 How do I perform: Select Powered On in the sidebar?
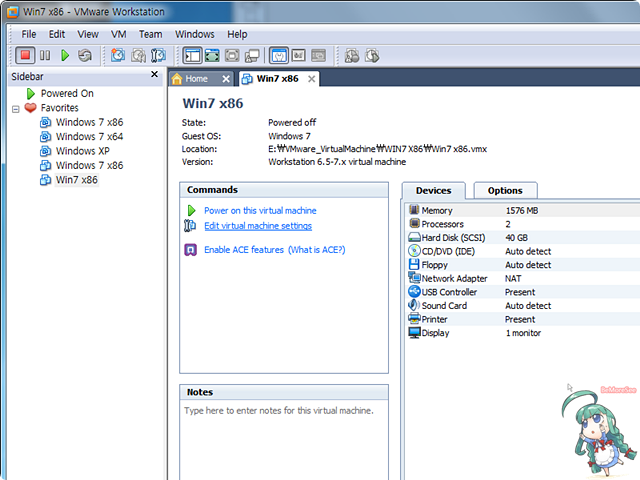(x=67, y=93)
